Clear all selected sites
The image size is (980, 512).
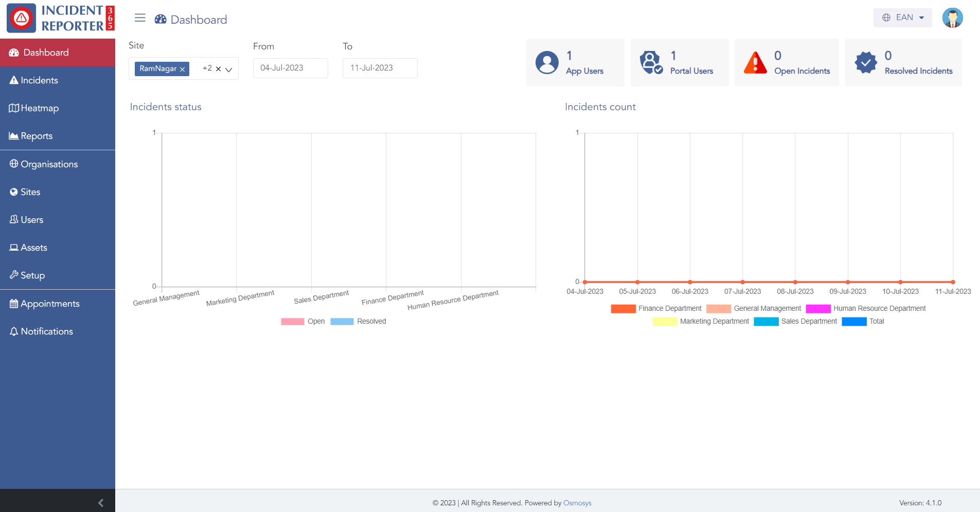[218, 69]
